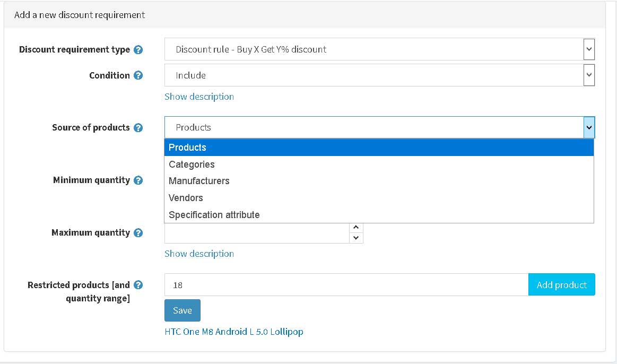This screenshot has width=617, height=364.
Task: Open help icon beside Maximum quantity
Action: click(138, 232)
